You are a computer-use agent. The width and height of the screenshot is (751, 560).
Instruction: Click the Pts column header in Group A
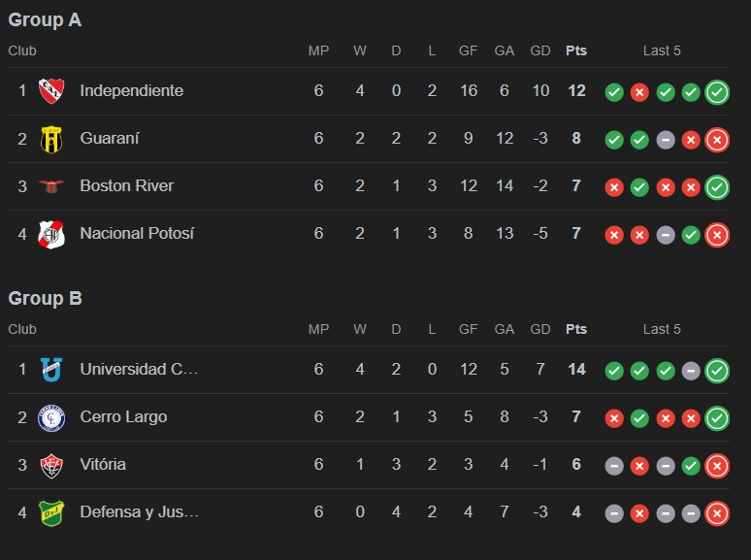(576, 50)
